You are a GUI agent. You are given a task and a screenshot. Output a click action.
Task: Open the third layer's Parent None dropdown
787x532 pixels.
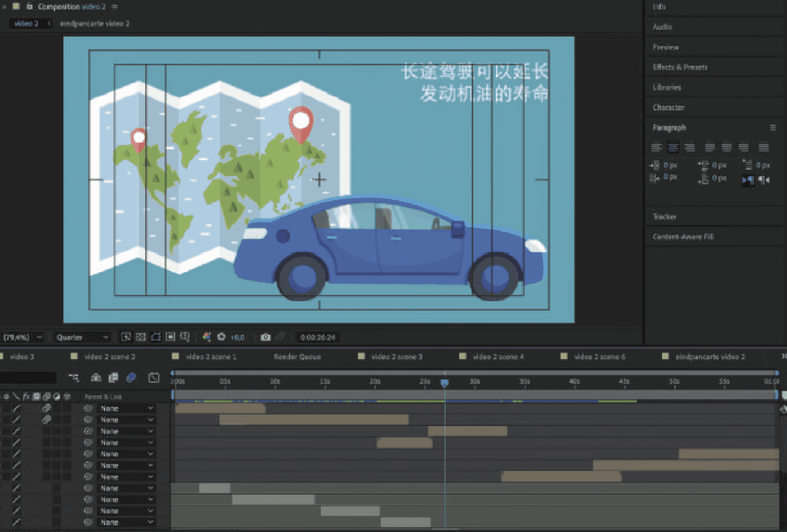[x=126, y=431]
